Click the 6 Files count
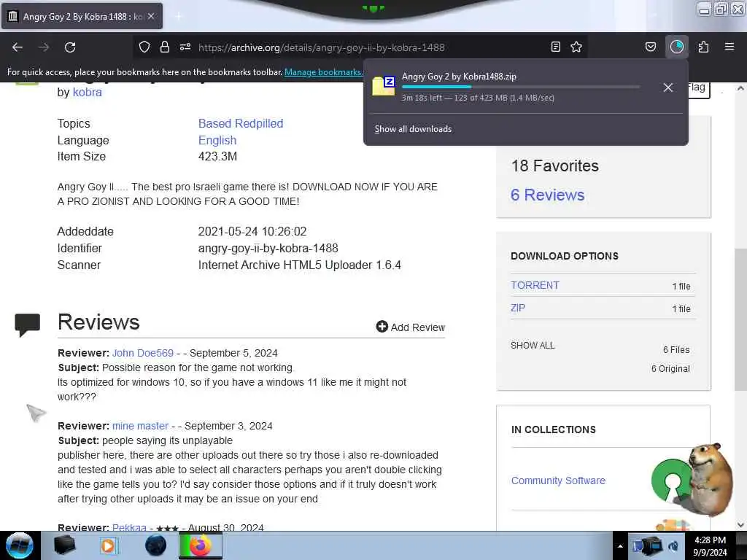The width and height of the screenshot is (747, 560). point(676,349)
